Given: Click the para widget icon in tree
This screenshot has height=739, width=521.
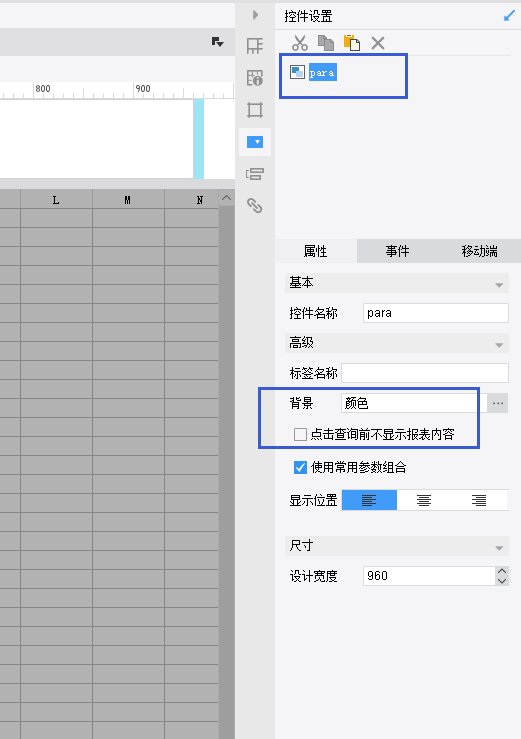Looking at the screenshot, I should tap(297, 72).
